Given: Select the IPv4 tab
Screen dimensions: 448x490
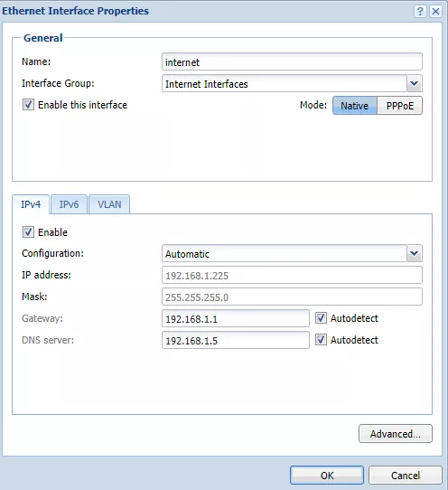Looking at the screenshot, I should 31,204.
